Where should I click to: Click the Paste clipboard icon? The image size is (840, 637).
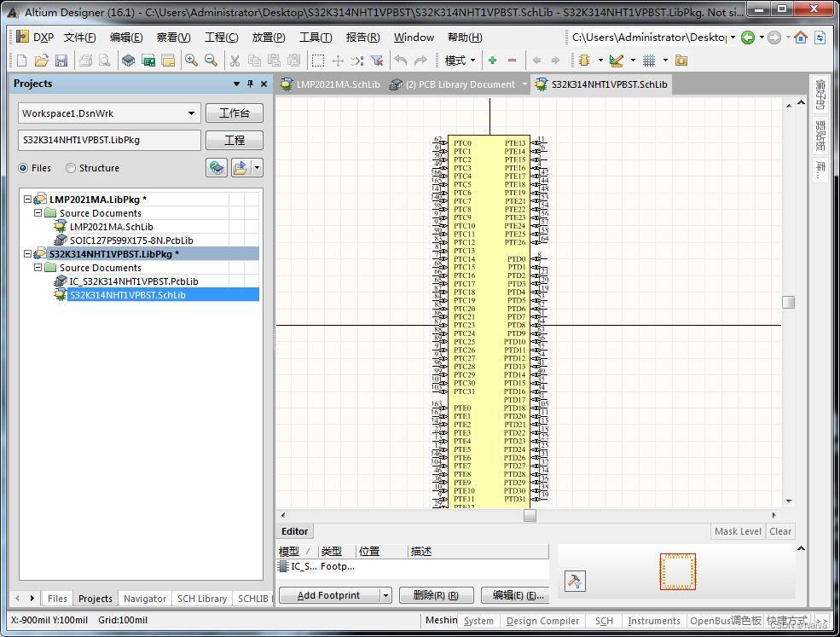tap(275, 61)
